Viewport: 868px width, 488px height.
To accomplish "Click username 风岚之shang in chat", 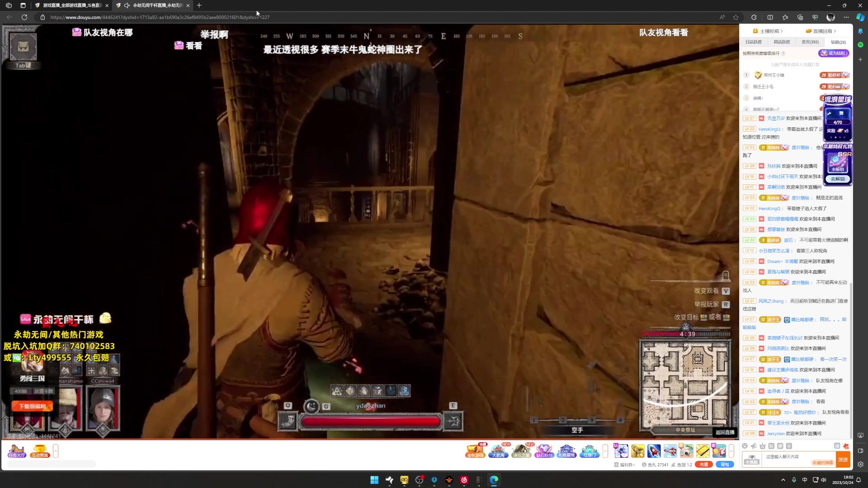I will (x=771, y=301).
